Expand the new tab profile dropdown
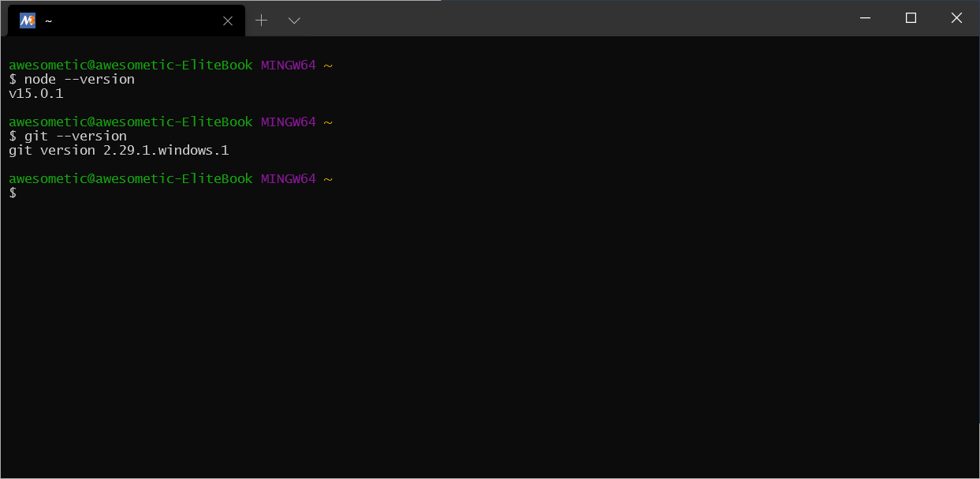This screenshot has height=479, width=980. 294,21
